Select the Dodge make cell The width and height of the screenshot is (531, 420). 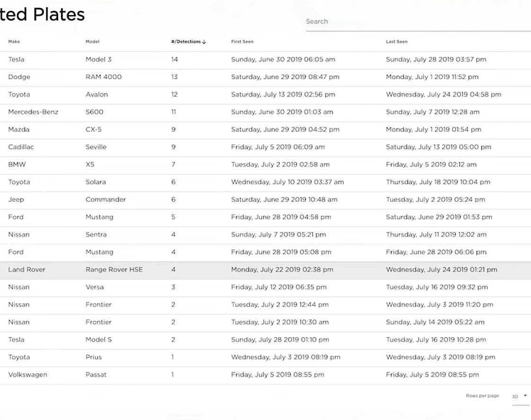tap(19, 77)
